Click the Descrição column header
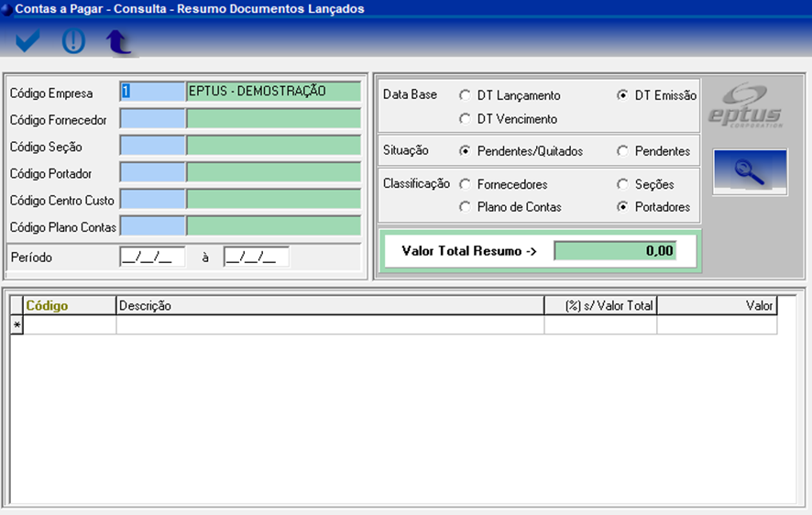 pos(329,306)
